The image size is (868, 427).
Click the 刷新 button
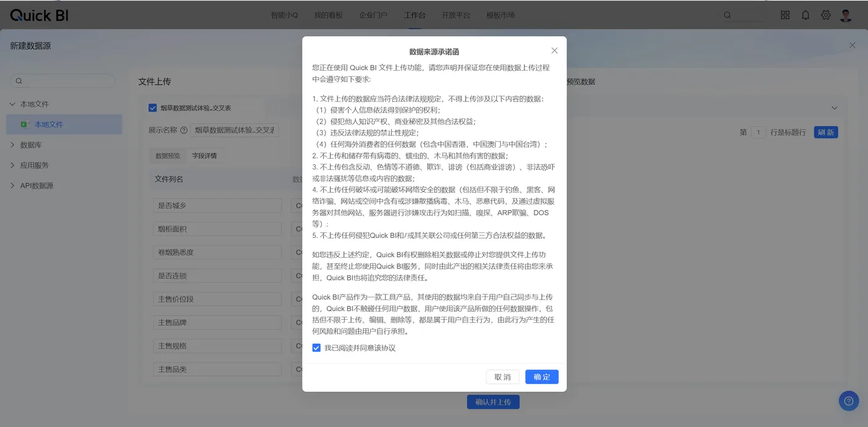coord(826,133)
